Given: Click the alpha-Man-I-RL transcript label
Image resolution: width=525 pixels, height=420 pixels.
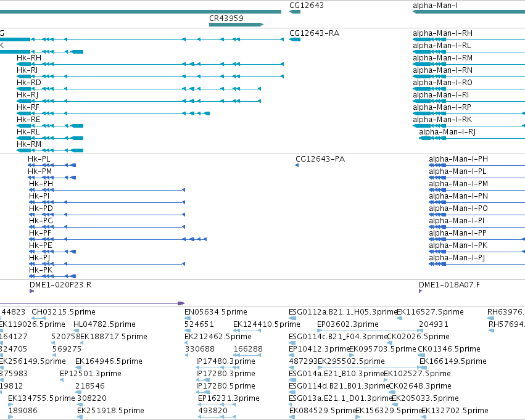Looking at the screenshot, I should [442, 46].
